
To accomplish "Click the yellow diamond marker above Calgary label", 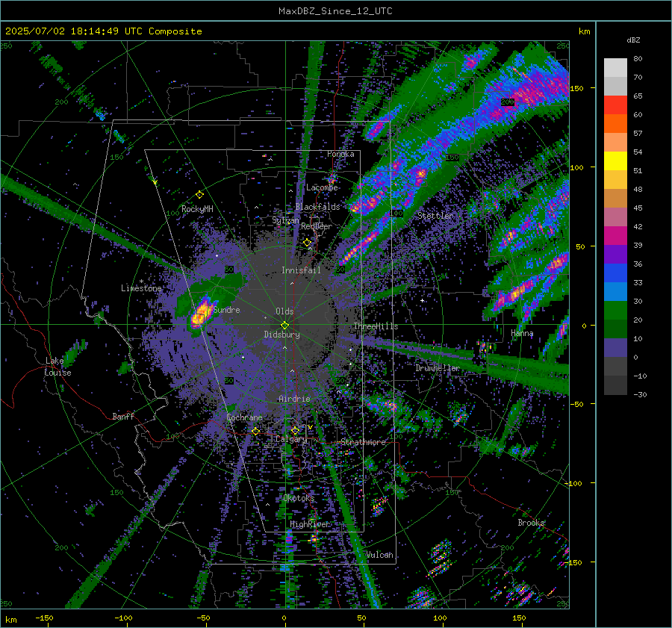I will point(295,430).
